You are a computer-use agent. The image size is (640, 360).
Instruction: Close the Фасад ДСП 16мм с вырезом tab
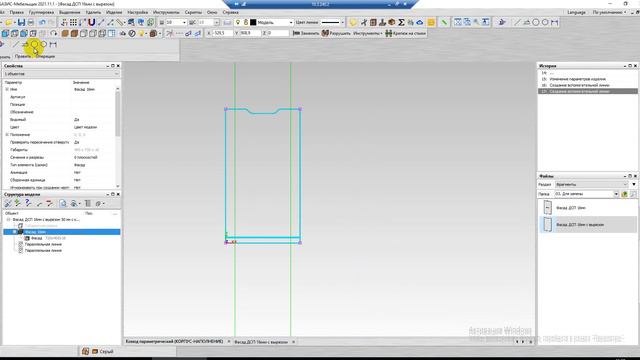pyautogui.click(x=293, y=342)
